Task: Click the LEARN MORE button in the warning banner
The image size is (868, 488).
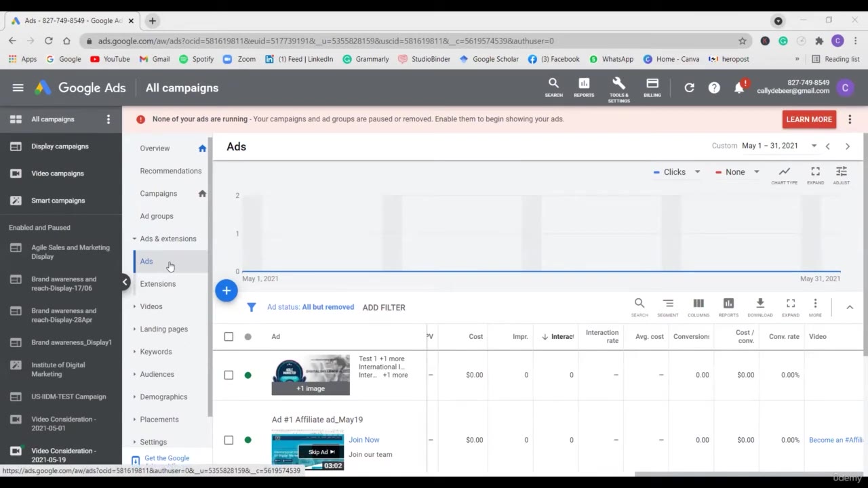Action: pyautogui.click(x=809, y=119)
